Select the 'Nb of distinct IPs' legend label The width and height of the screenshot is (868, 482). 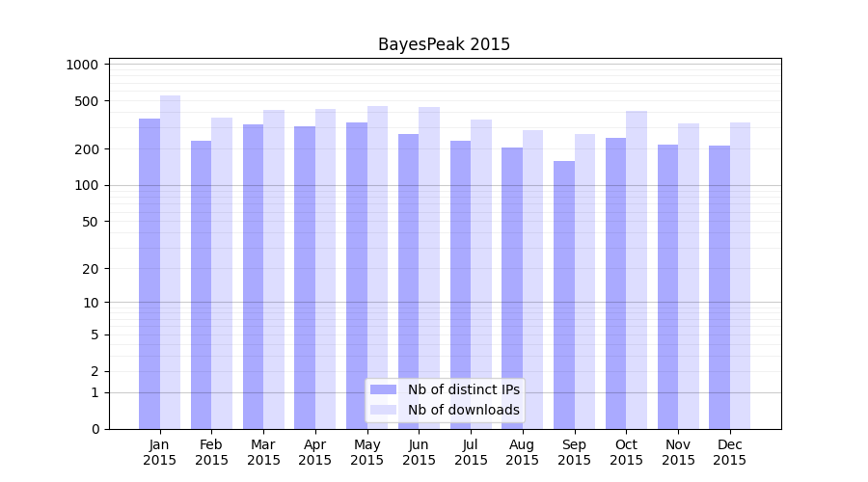pos(463,389)
